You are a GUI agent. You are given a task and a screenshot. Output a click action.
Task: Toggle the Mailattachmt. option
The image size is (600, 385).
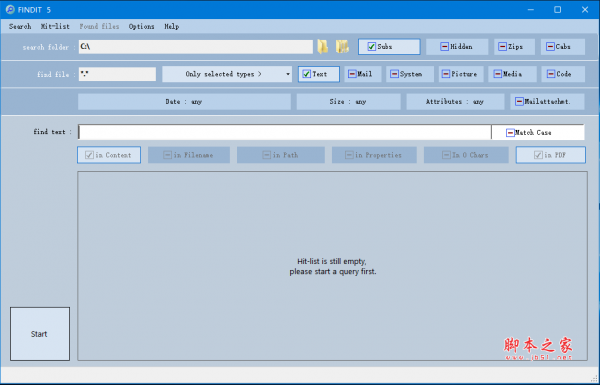[x=547, y=102]
